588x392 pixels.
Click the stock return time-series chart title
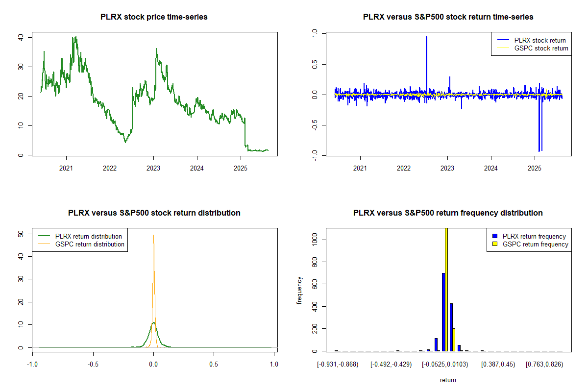pyautogui.click(x=448, y=17)
